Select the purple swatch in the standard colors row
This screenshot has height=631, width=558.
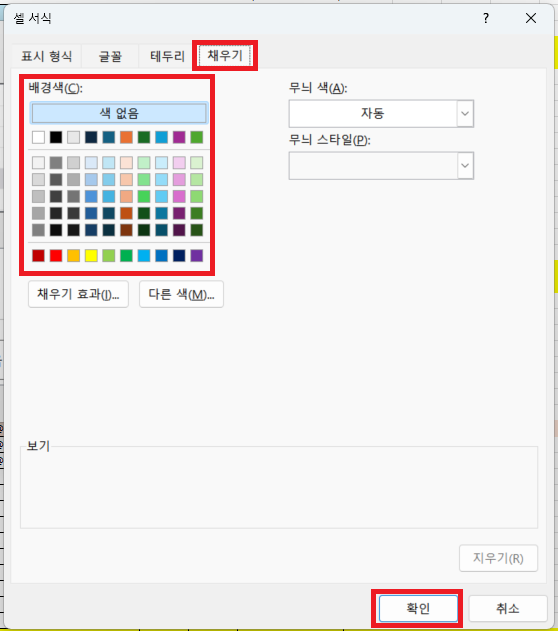pos(197,256)
